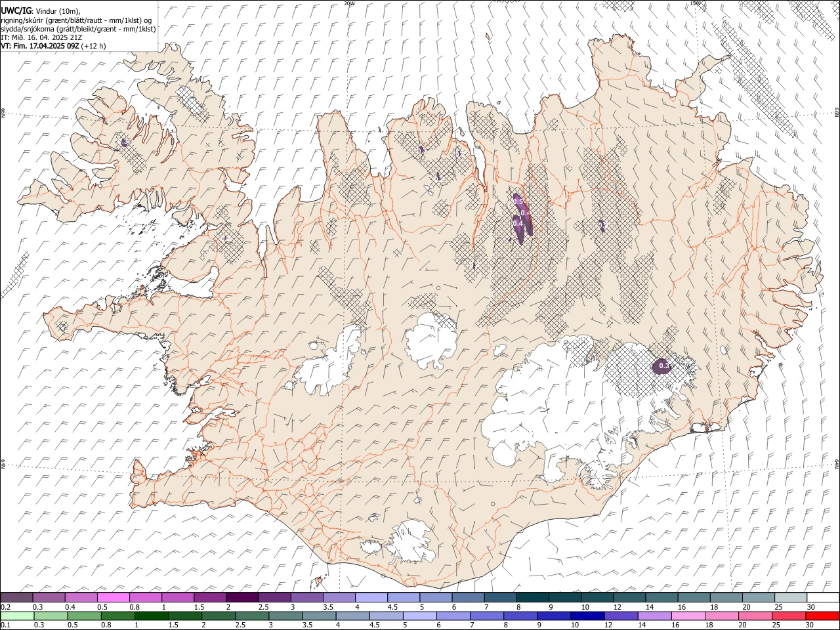
Task: Click the purple 0.2–0.3 swatch in the snow legend
Action: click(x=17, y=597)
